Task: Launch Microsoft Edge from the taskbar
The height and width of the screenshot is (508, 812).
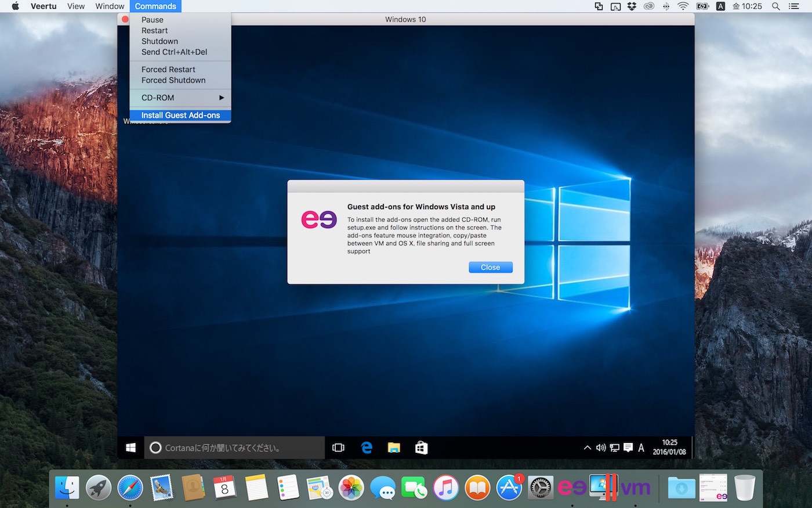Action: point(367,448)
